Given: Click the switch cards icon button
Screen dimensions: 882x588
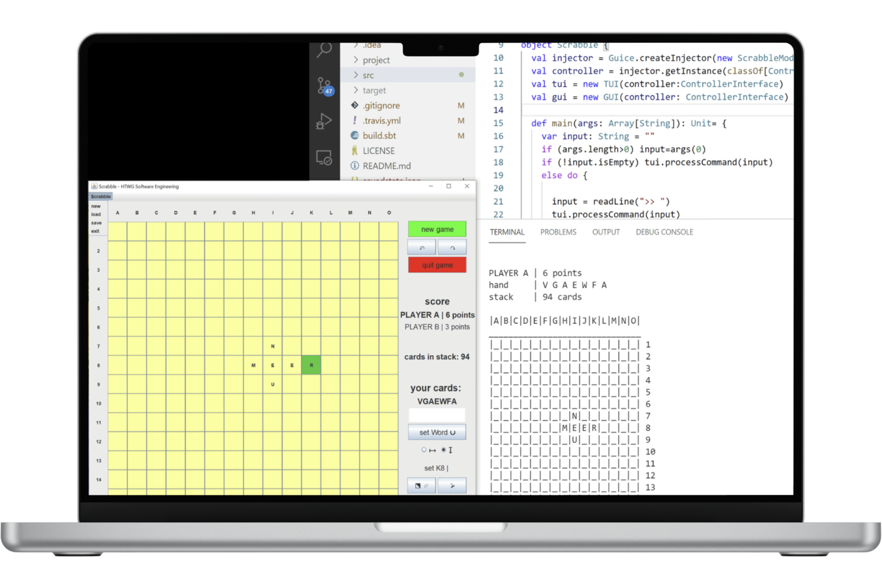Looking at the screenshot, I should 422,486.
